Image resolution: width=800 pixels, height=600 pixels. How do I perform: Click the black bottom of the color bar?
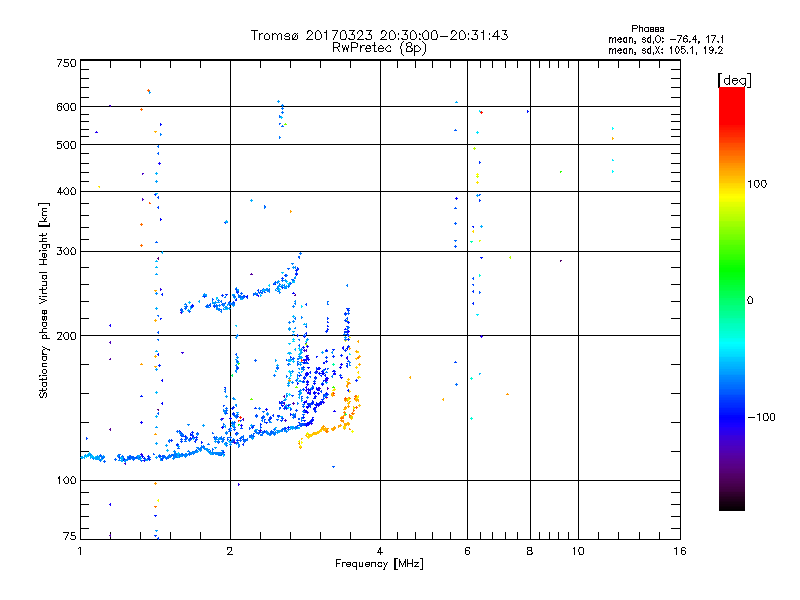(x=732, y=503)
